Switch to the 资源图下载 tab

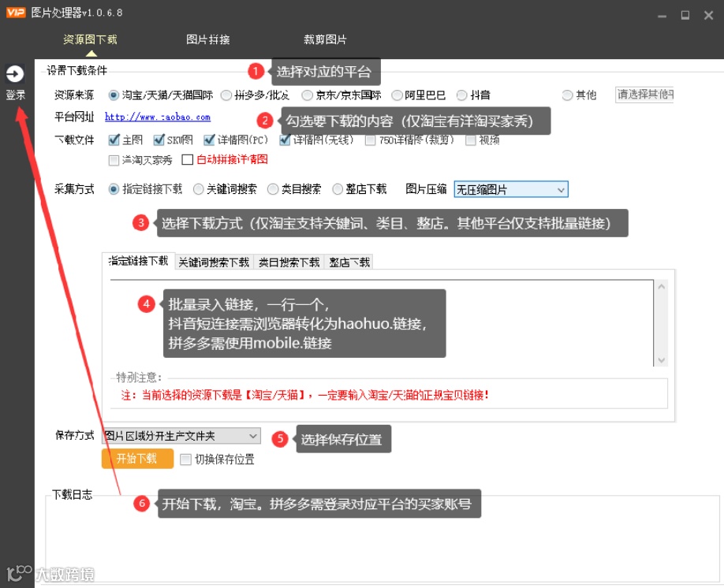click(x=91, y=39)
